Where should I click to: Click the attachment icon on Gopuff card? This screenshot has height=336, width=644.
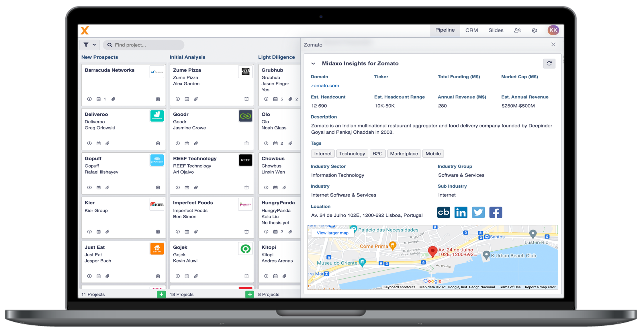(107, 187)
